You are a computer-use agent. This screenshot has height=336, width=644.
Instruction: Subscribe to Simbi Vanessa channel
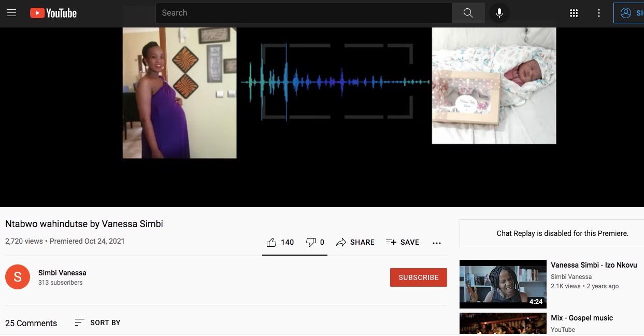[x=418, y=277]
